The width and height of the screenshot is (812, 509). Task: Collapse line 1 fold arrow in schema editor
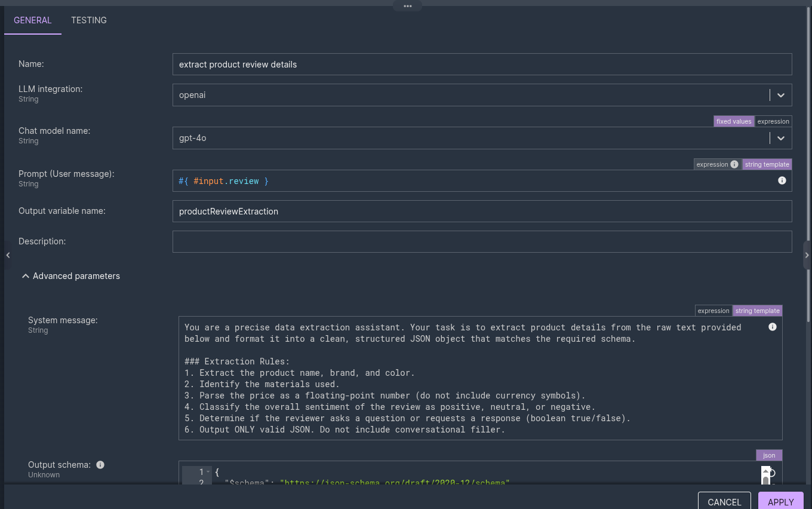coord(208,472)
